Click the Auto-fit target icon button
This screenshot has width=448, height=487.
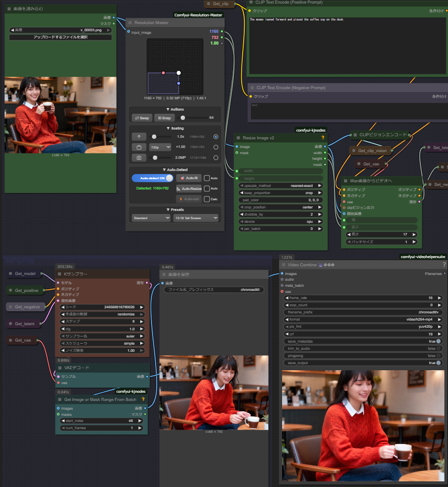pyautogui.click(x=189, y=178)
